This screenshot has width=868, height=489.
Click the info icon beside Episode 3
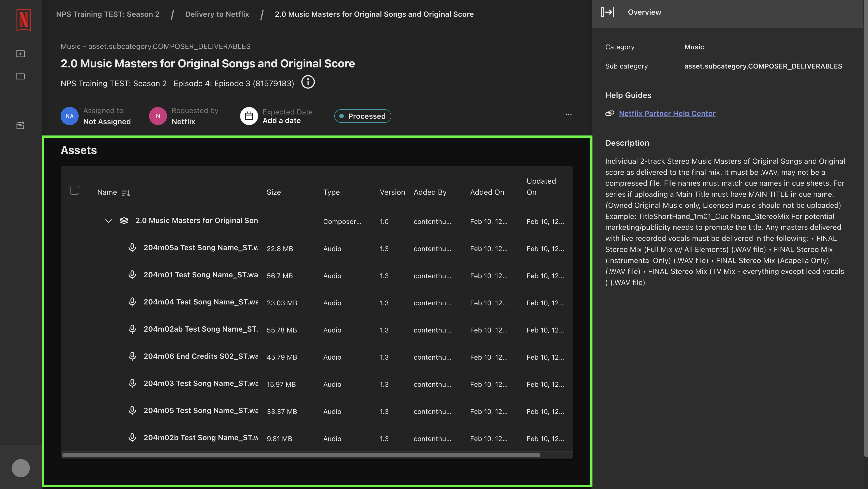point(308,82)
